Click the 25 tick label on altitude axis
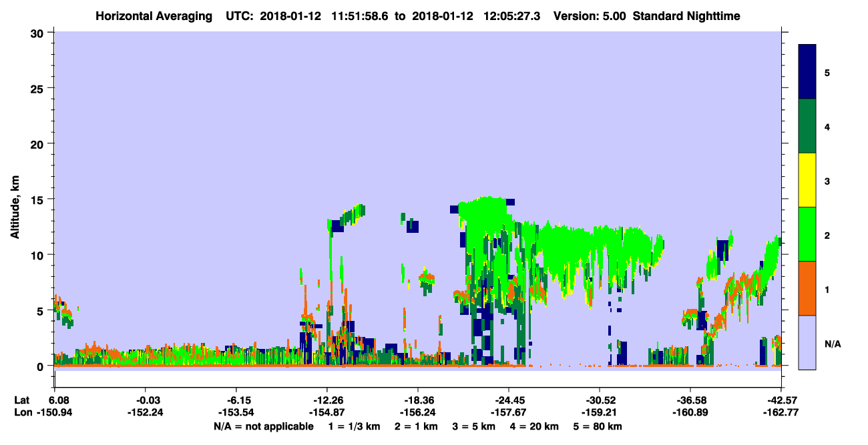Screen dimensions: 868x445 tap(38, 88)
